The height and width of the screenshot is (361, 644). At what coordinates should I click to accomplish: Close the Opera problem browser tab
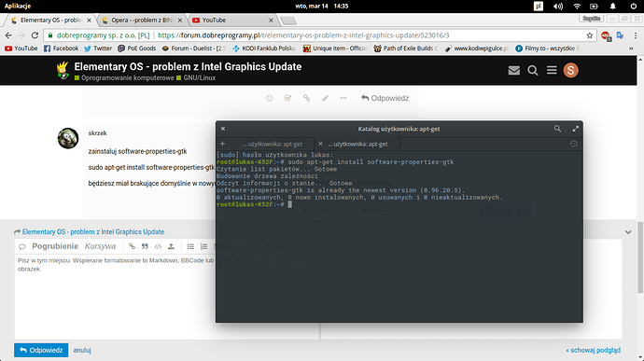tap(180, 21)
